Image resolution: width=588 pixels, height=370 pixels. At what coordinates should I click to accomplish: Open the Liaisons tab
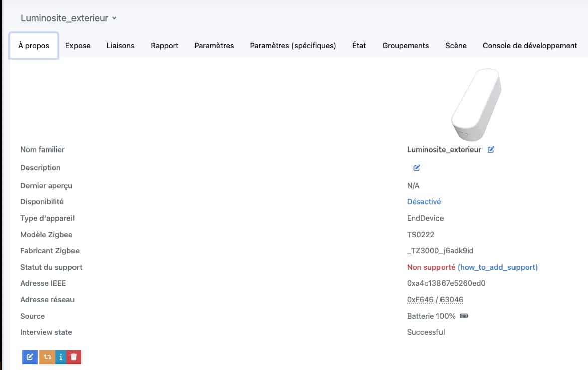coord(120,46)
